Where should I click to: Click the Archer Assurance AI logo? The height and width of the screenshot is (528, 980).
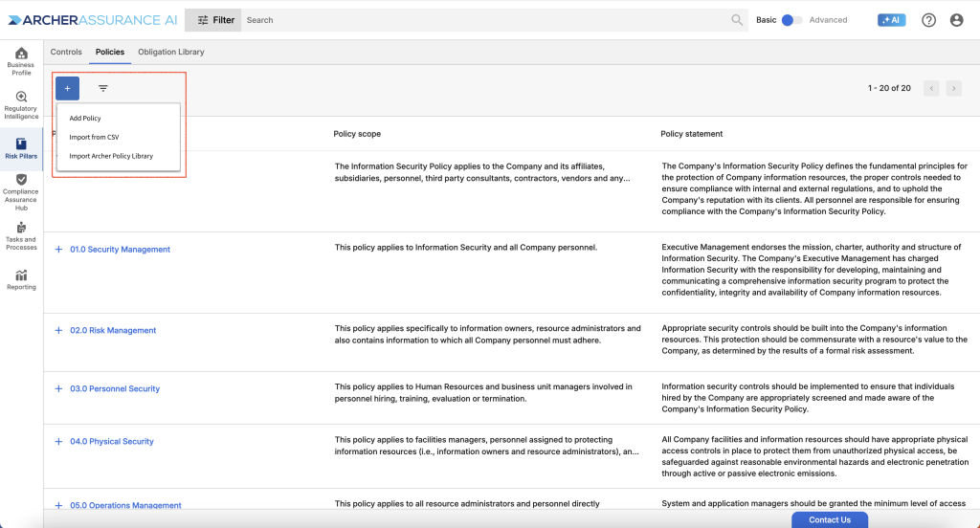93,20
